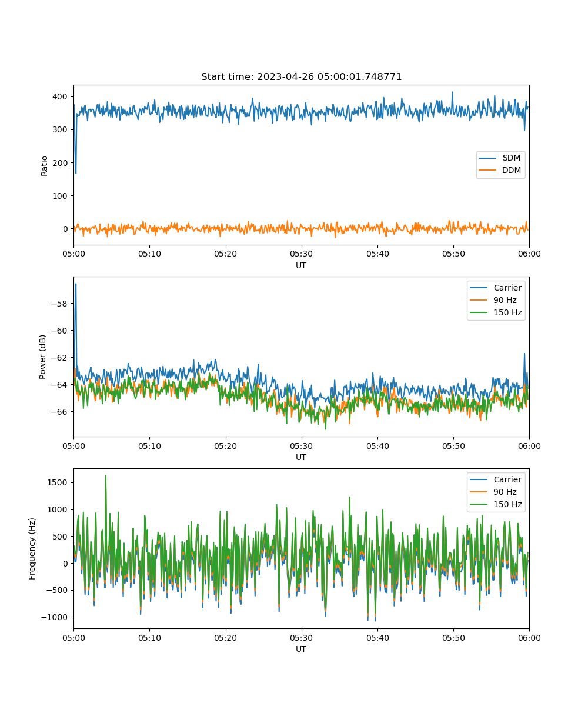
Task: Select '150 Hz' in the Frequency plot legend
Action: tap(507, 504)
